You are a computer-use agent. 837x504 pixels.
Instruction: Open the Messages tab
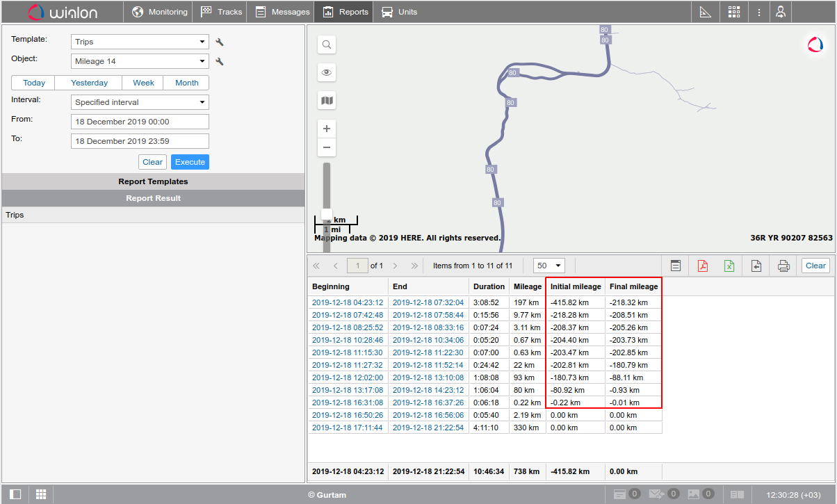point(282,12)
